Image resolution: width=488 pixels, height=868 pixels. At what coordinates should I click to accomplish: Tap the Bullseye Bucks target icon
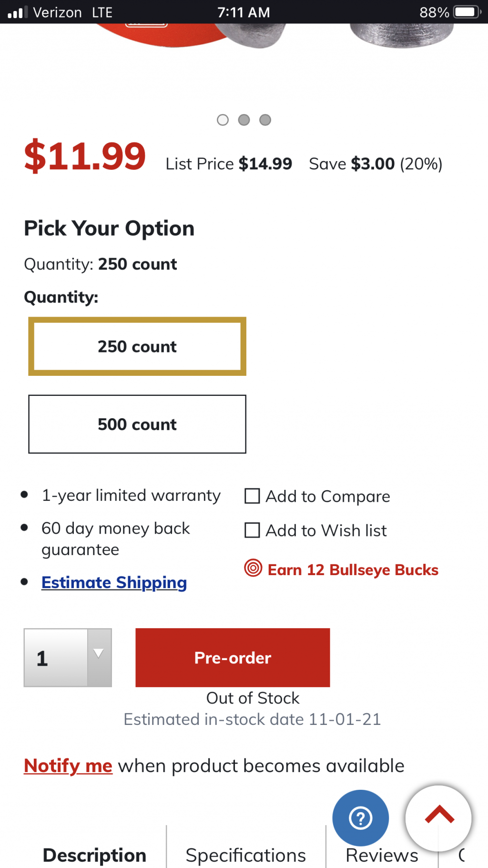pos(253,568)
